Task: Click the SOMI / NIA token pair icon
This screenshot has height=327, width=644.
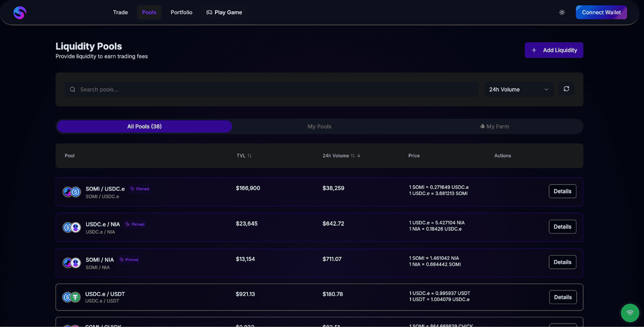Action: pyautogui.click(x=72, y=263)
